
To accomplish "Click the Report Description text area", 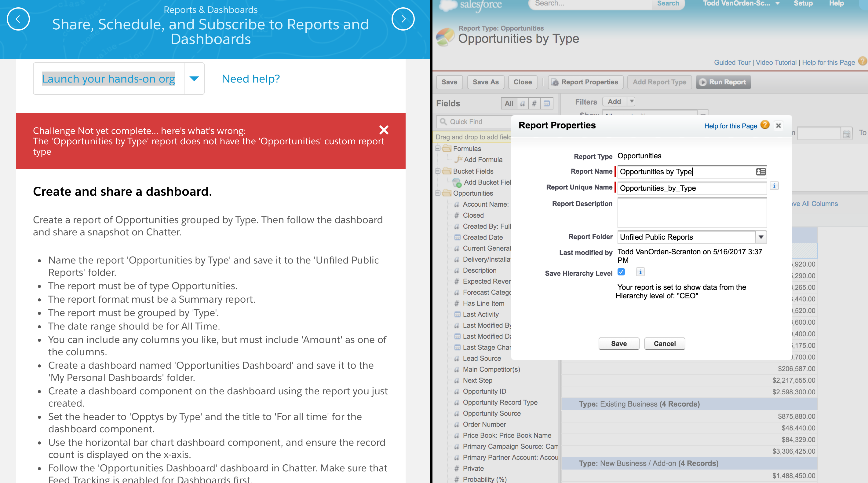I will coord(692,213).
